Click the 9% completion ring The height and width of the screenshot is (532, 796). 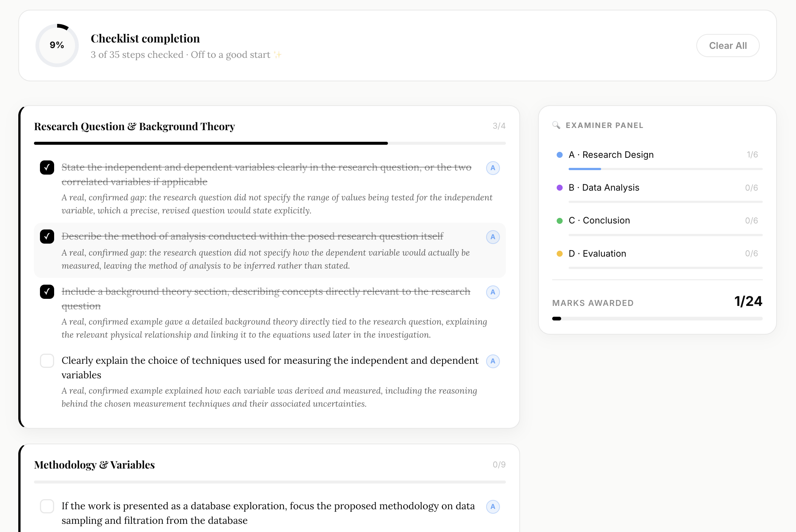tap(57, 46)
